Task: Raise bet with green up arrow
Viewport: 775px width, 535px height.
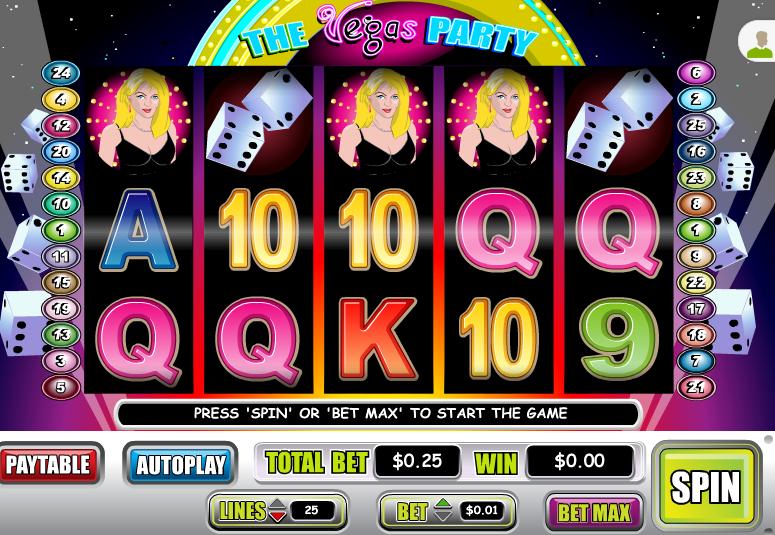Action: coord(444,504)
